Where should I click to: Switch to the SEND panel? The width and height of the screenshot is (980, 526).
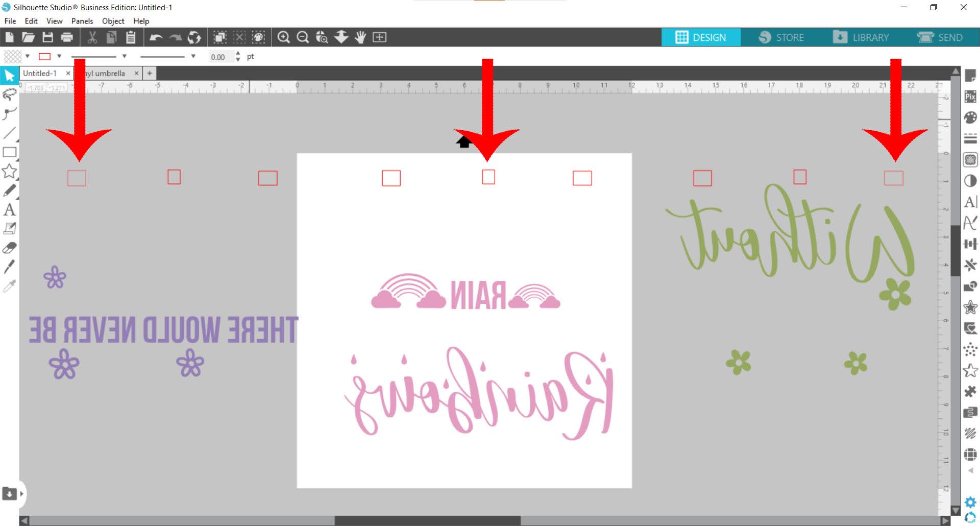tap(940, 37)
